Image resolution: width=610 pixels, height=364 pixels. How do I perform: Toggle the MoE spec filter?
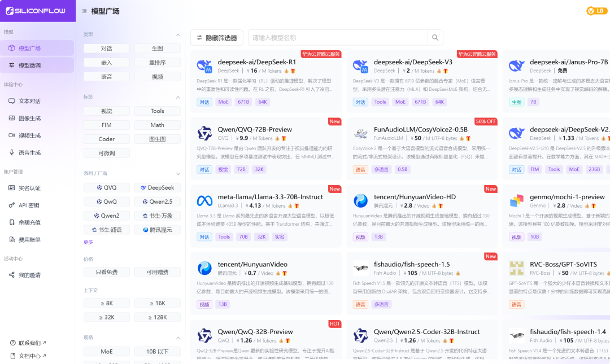pyautogui.click(x=107, y=352)
